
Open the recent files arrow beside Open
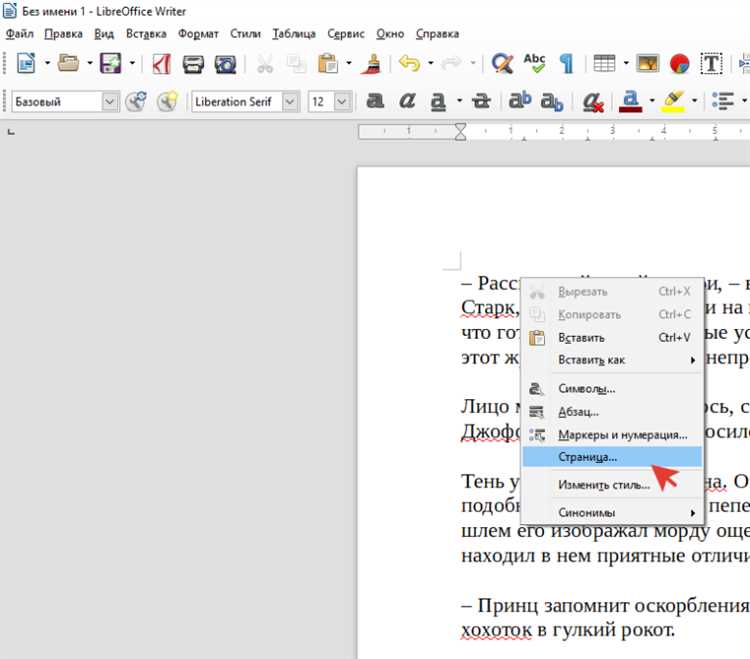coord(89,63)
